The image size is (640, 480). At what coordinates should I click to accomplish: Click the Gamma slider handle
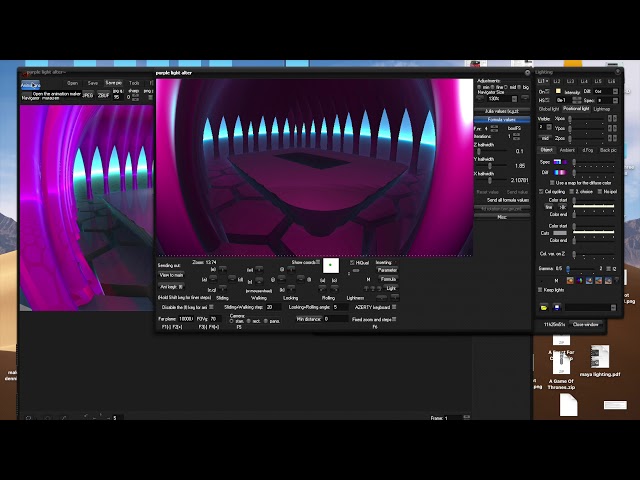(x=568, y=269)
